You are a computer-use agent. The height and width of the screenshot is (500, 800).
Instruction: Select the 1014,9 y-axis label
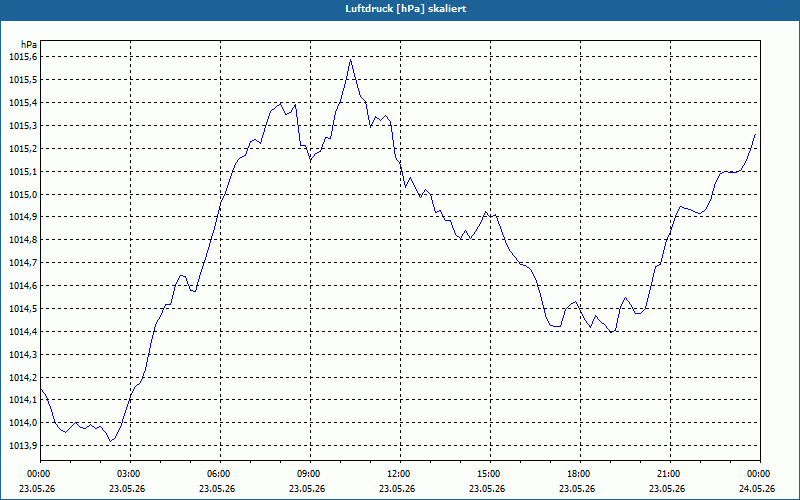(x=23, y=217)
